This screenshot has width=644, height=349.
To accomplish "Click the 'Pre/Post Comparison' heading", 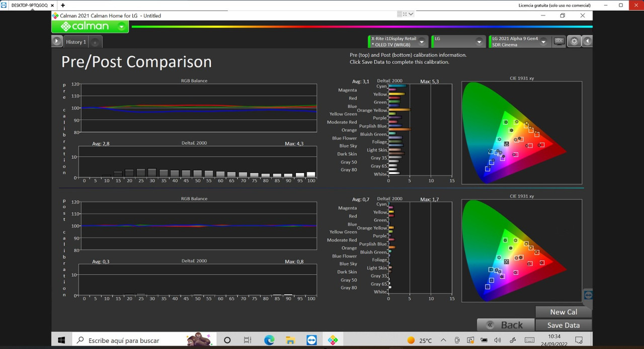I will pyautogui.click(x=136, y=62).
